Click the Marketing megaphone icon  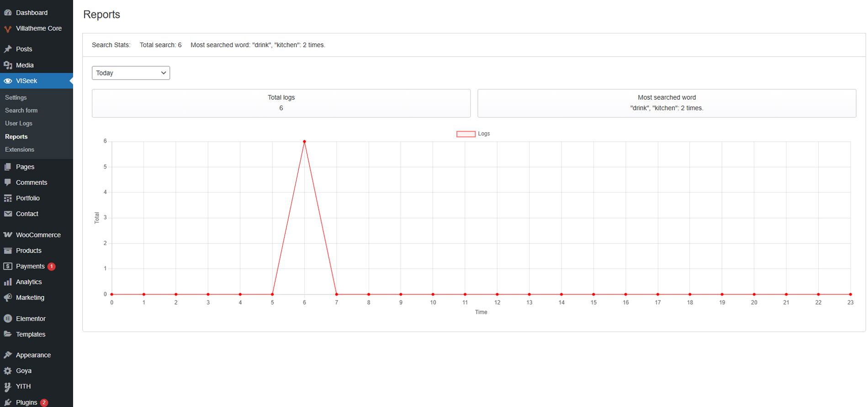click(x=8, y=297)
